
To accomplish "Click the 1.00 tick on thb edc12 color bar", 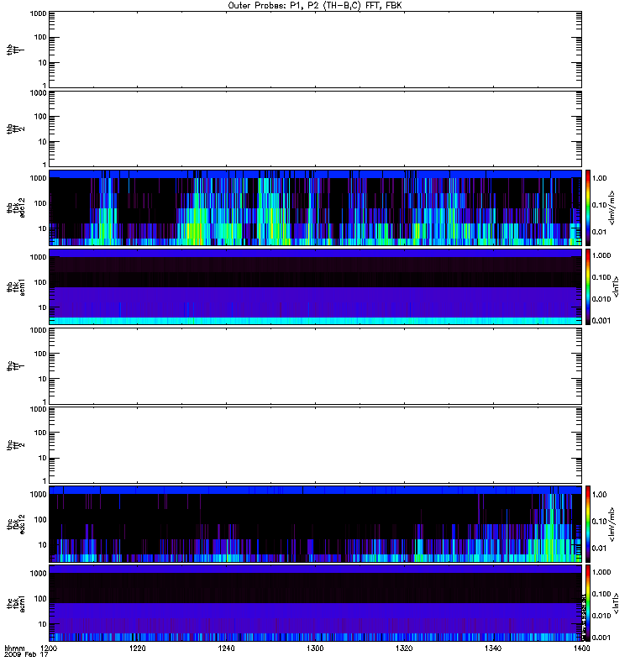I will click(599, 178).
